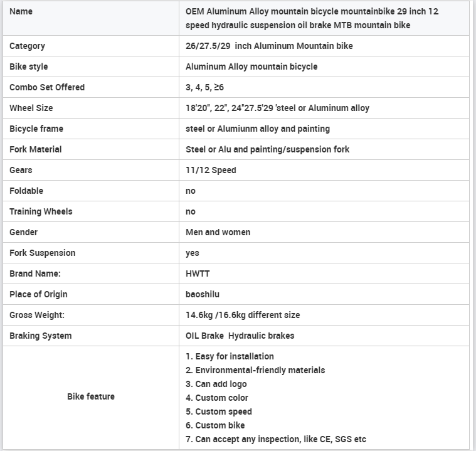
Task: Click the '3, 4, 5, ≥6' value cell
Action: 204,87
